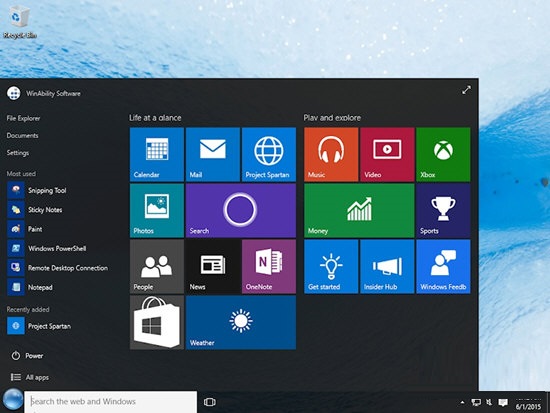550x413 pixels.
Task: Open the Store shopping bag tile
Action: point(157,322)
